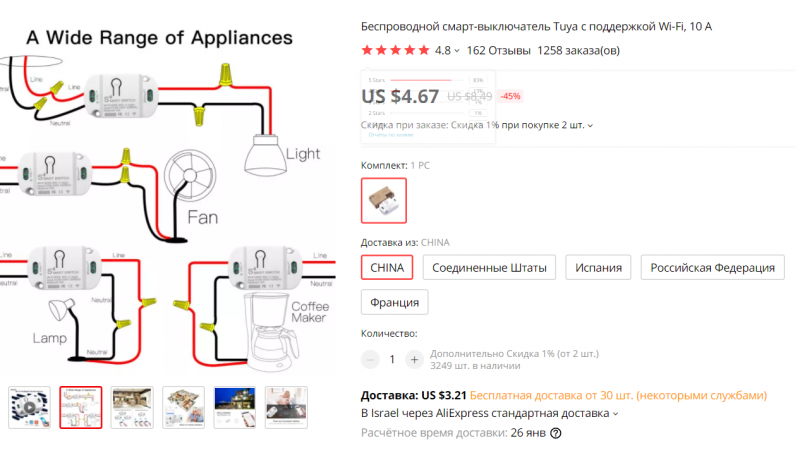The image size is (800, 453).
Task: Click the five-star rating icons
Action: tap(395, 50)
